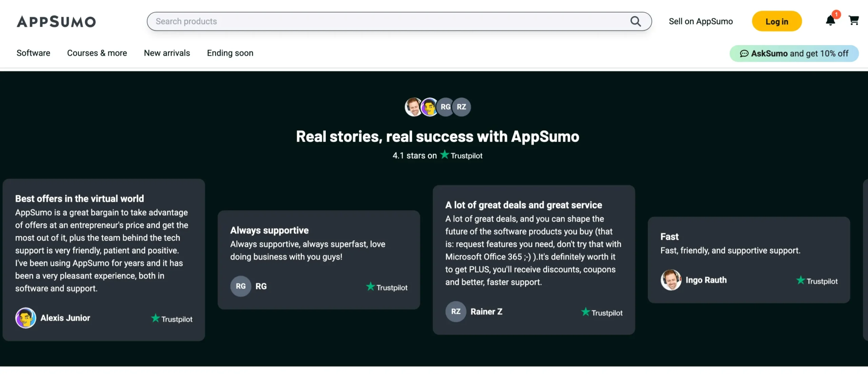The height and width of the screenshot is (384, 868).
Task: Select the New arrivals tab
Action: pos(167,53)
